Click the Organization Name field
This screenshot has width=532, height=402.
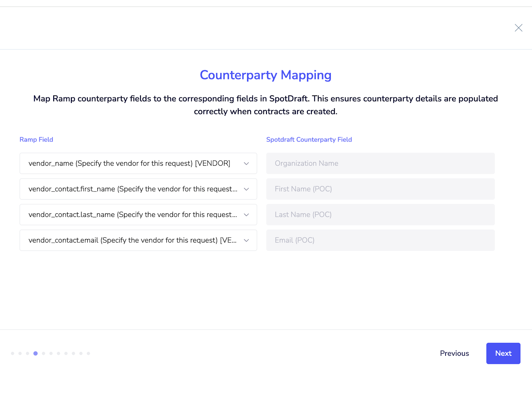(x=380, y=163)
